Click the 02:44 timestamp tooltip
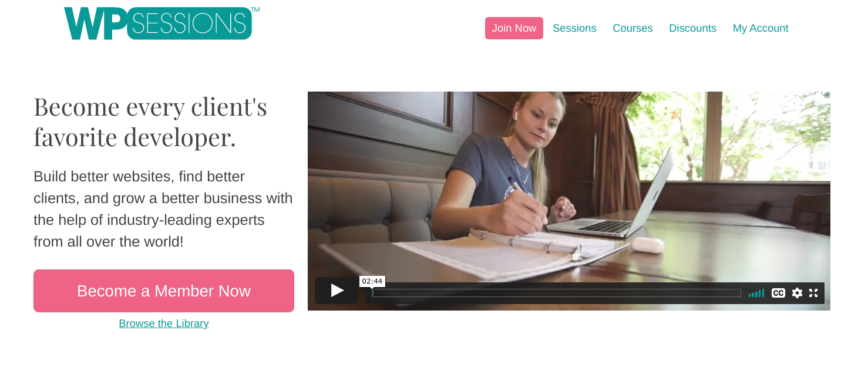Image resolution: width=868 pixels, height=381 pixels. [372, 281]
